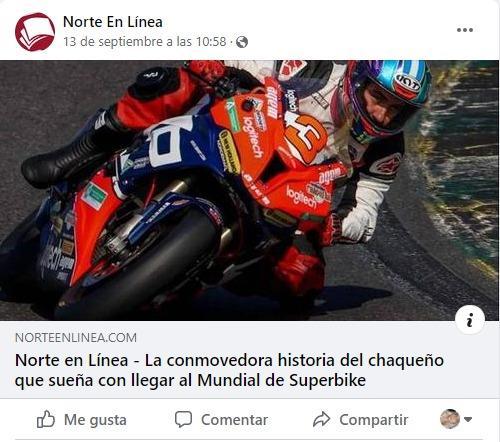Viewport: 500px width, 442px height.
Task: Click the Comentar button label
Action: (235, 420)
